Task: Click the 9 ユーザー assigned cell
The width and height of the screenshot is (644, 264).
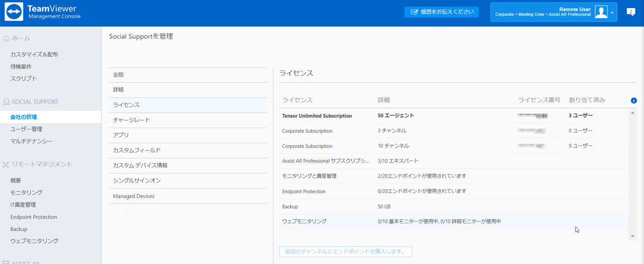Action: pyautogui.click(x=581, y=146)
